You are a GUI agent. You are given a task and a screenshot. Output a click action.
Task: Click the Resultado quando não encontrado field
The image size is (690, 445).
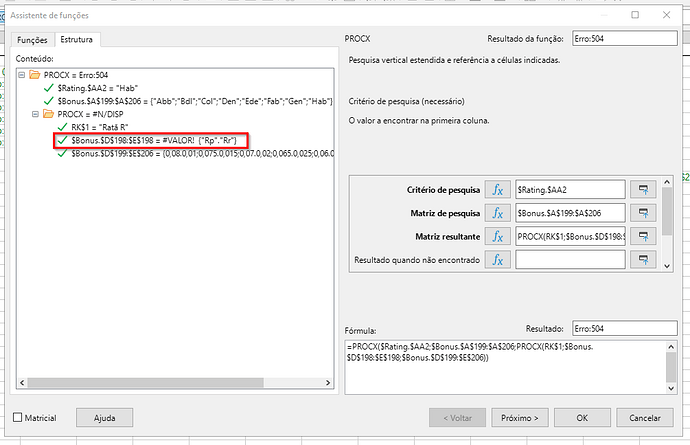pos(570,260)
